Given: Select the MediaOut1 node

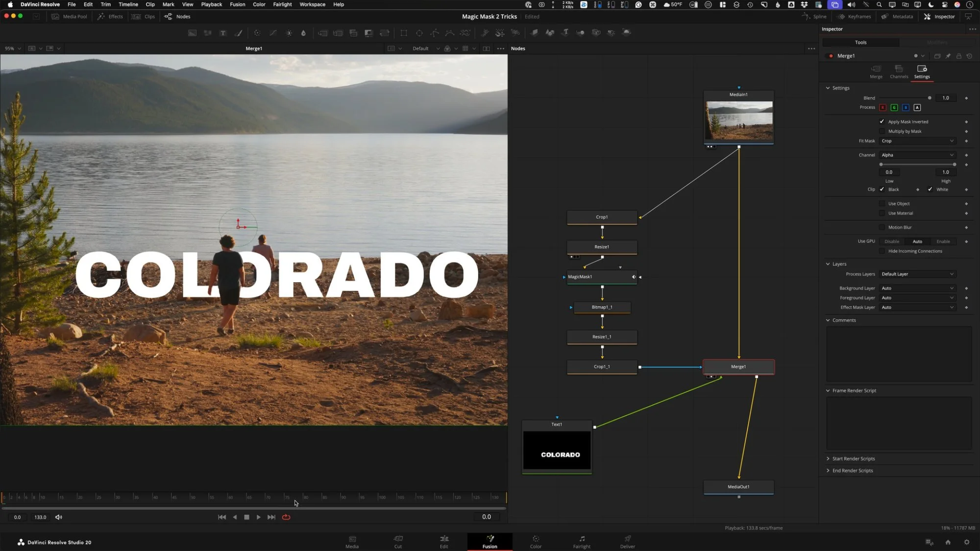Looking at the screenshot, I should (x=738, y=487).
